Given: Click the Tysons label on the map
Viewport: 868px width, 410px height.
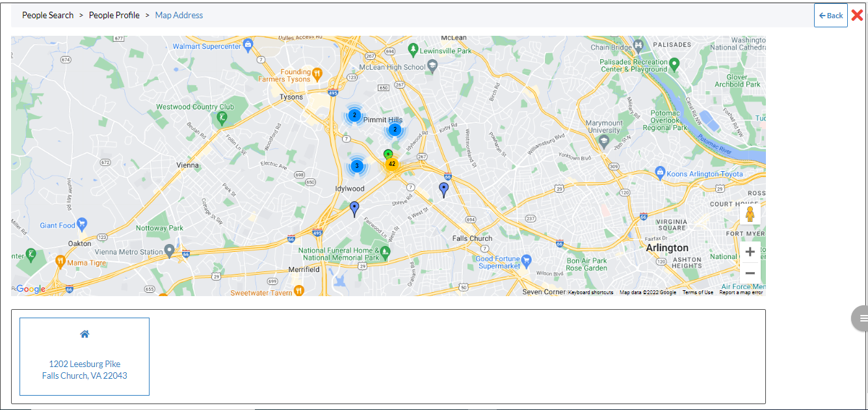Looking at the screenshot, I should tap(291, 97).
